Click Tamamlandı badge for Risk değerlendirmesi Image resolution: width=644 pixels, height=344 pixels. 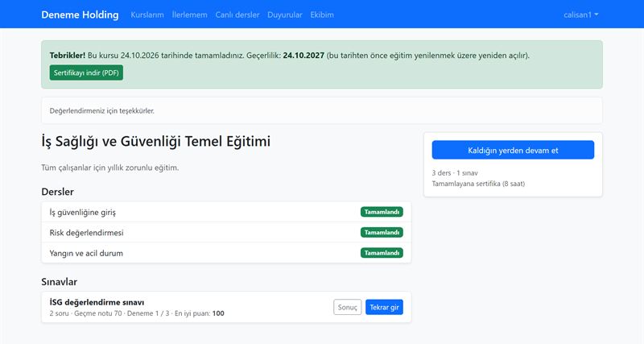[x=382, y=233]
